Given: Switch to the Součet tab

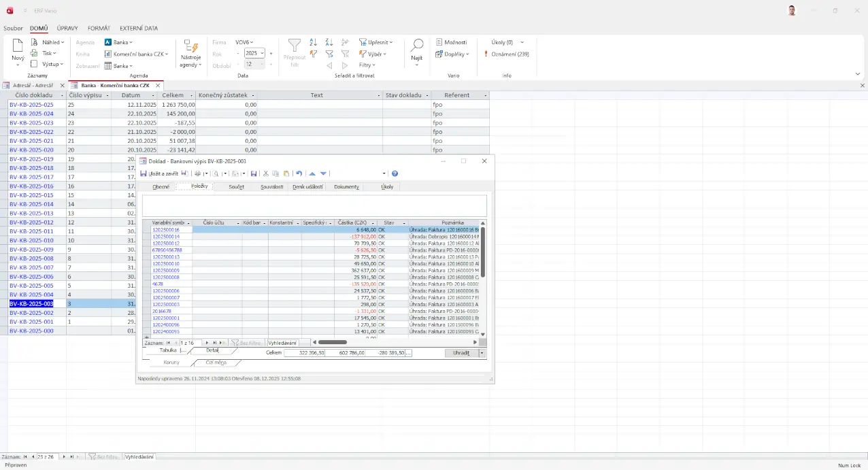Looking at the screenshot, I should [x=236, y=186].
